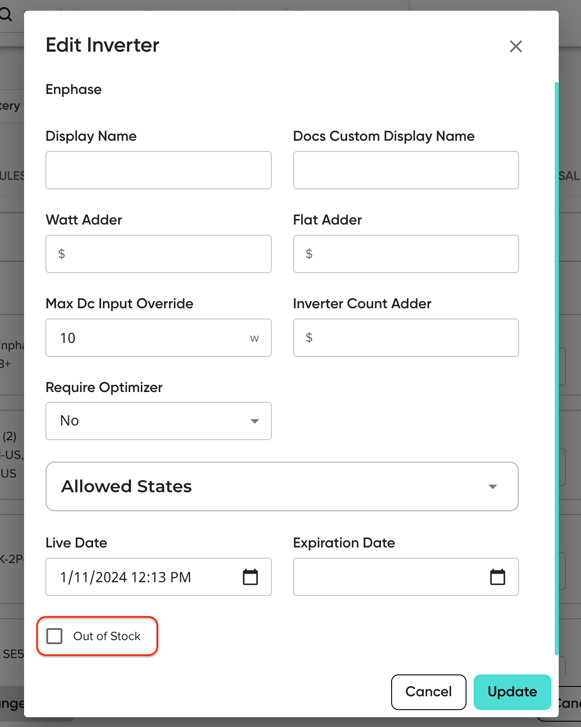Image resolution: width=581 pixels, height=727 pixels.
Task: Focus the Display Name field
Action: 159,170
